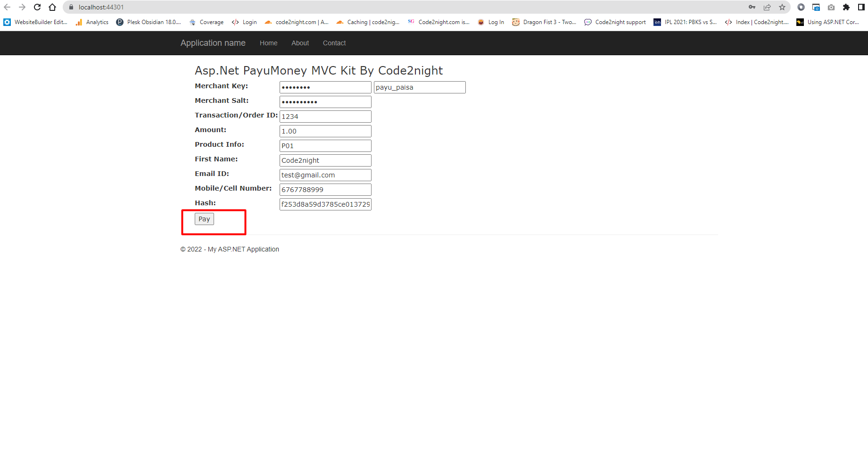Reload the page with refresh icon
This screenshot has width=868, height=461.
(x=37, y=7)
